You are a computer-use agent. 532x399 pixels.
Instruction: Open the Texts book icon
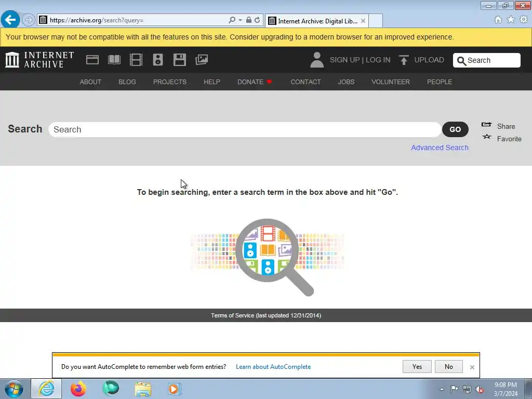tap(114, 60)
